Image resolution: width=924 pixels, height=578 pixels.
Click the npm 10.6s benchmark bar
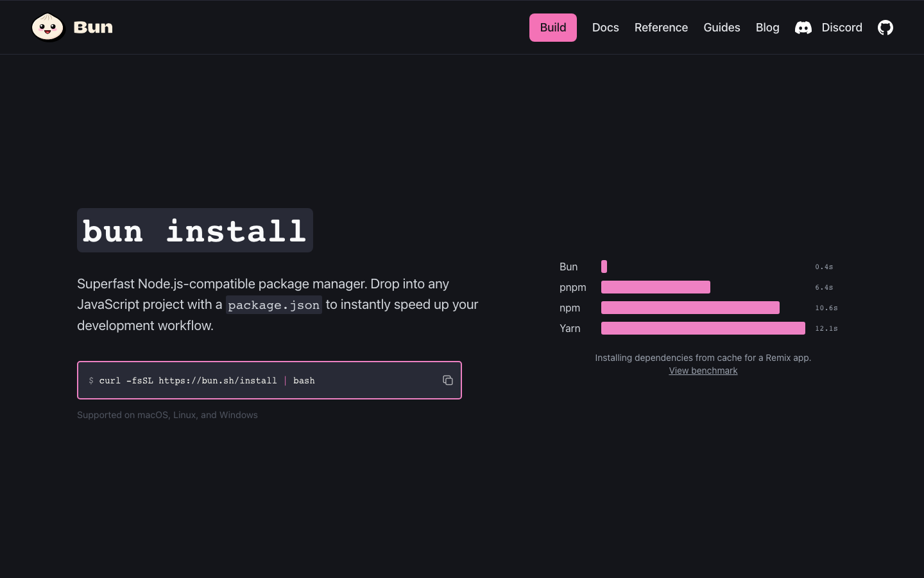(x=690, y=308)
